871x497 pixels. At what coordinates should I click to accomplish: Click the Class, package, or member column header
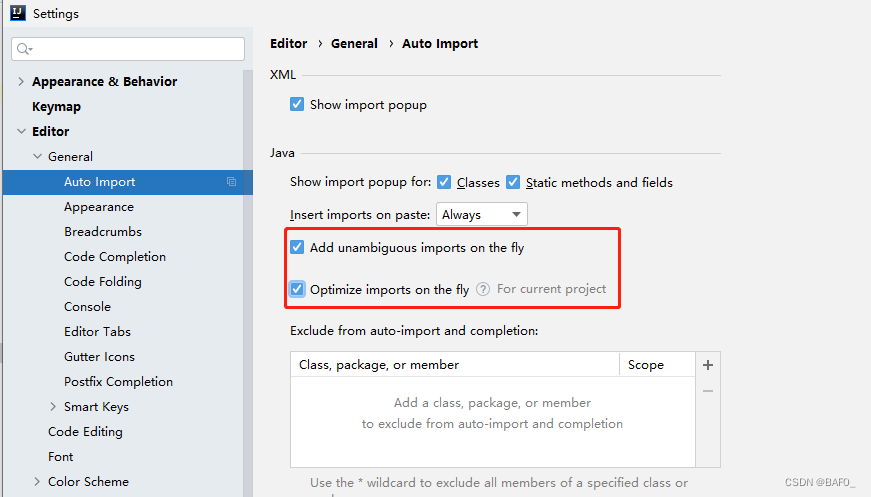tap(454, 365)
